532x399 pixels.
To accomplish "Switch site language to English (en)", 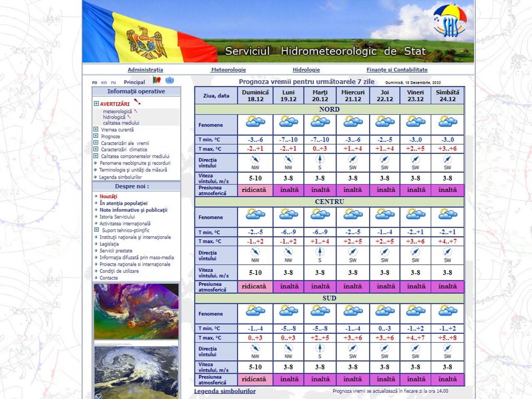I will (104, 83).
